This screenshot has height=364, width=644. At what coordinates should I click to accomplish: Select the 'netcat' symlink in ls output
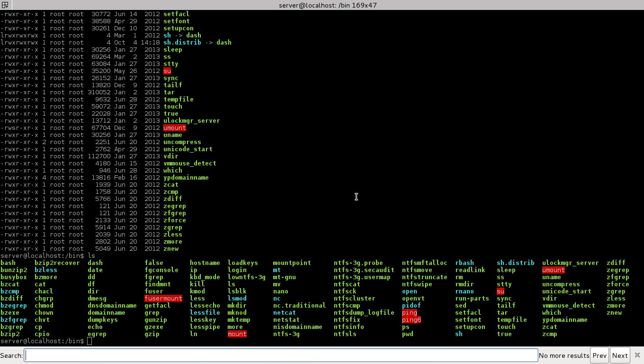[x=284, y=313]
